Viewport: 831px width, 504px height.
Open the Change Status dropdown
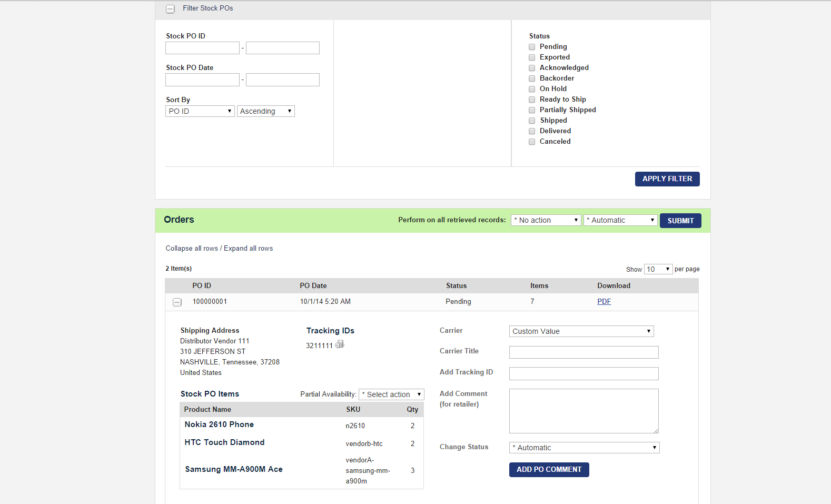(x=585, y=448)
